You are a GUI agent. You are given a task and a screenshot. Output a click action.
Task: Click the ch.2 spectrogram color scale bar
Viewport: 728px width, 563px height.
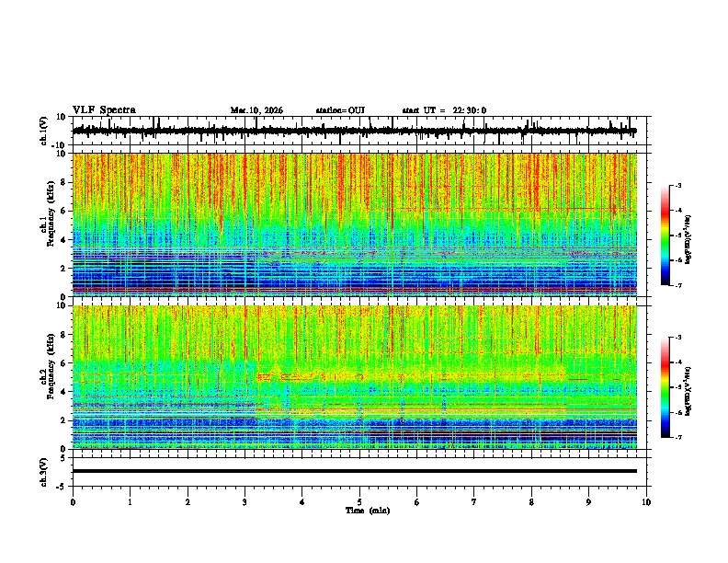coord(665,387)
